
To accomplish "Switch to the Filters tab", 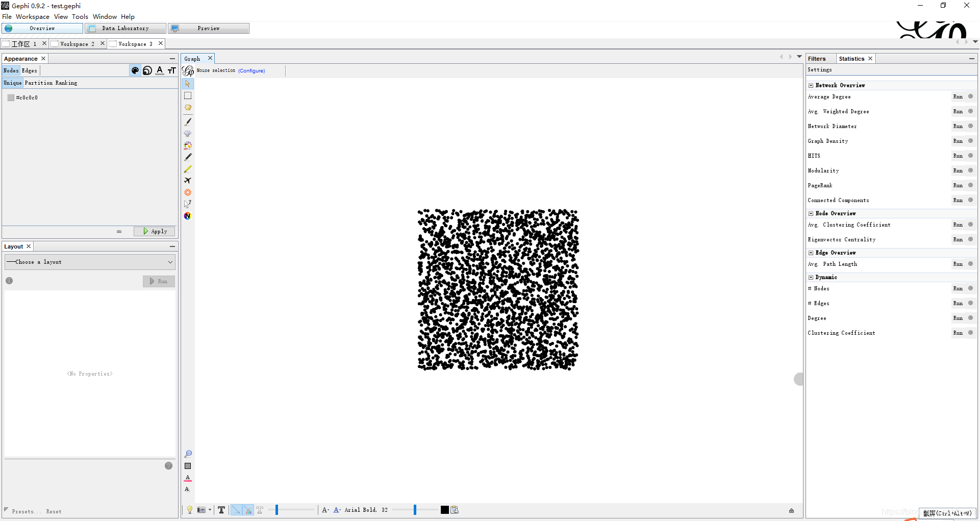I will click(x=817, y=59).
